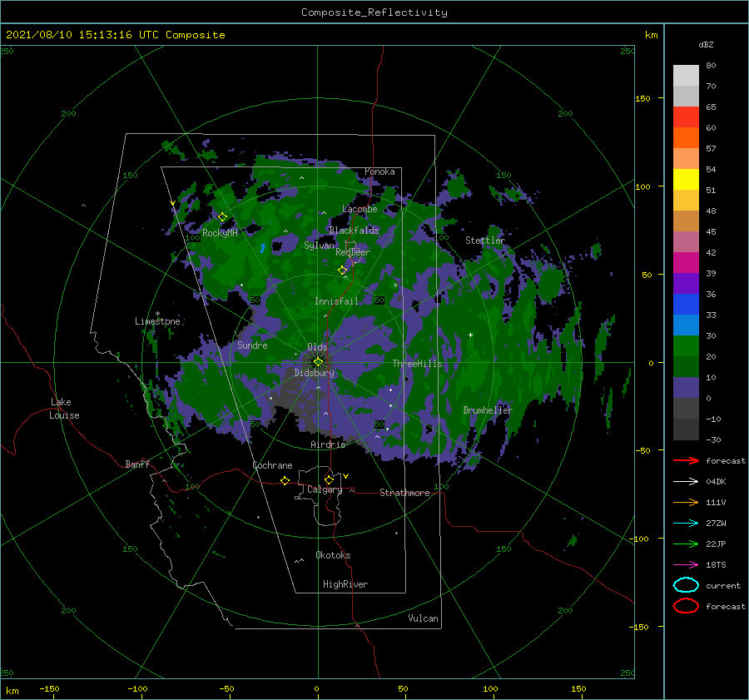The image size is (749, 700).
Task: Click the yellow diamond at radar center
Action: [x=318, y=362]
